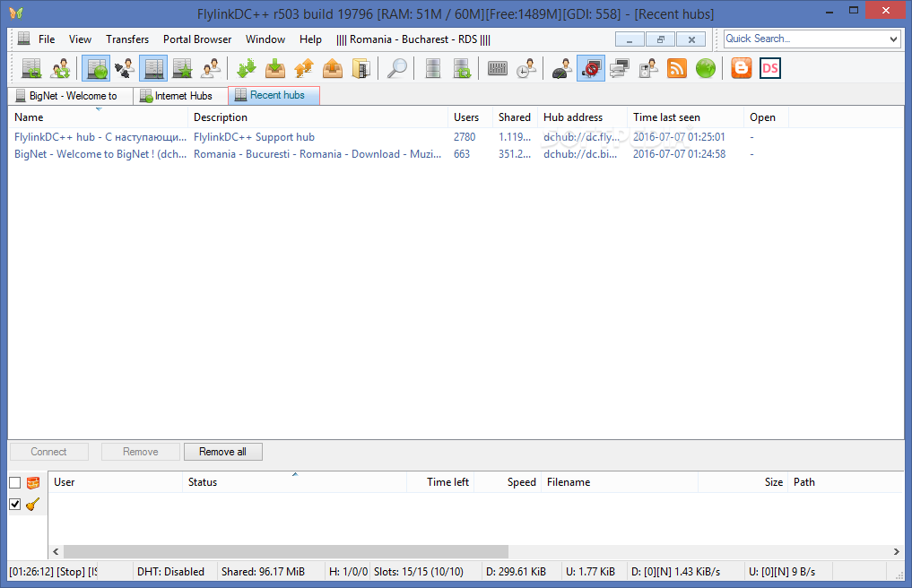Sort hubs by the Hub address header
Screen dimensions: 912x588
582,117
